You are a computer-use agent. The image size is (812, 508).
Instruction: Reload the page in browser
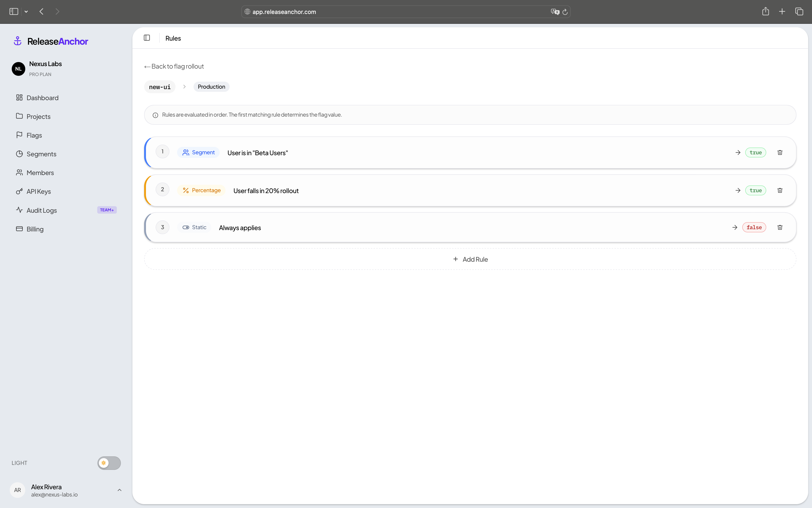point(565,12)
